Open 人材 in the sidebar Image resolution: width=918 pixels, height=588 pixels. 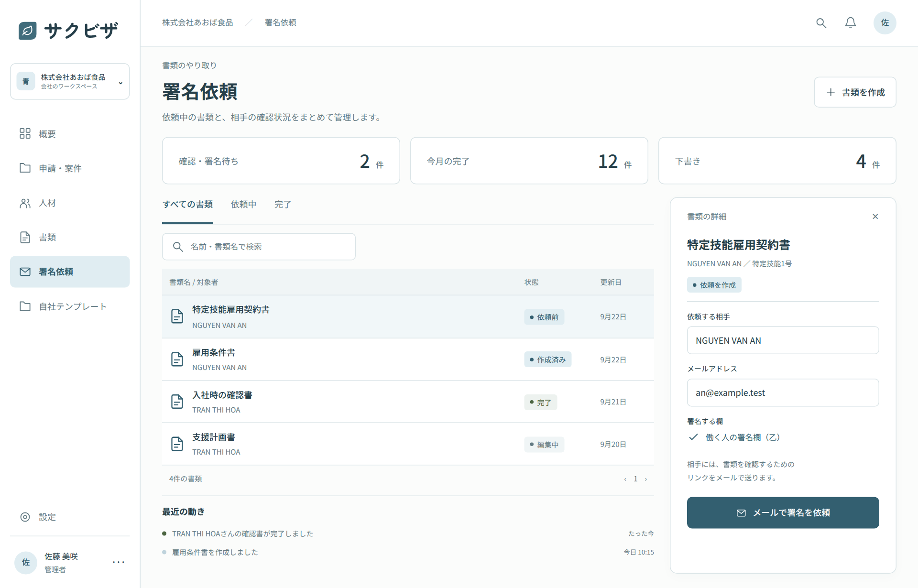[x=70, y=203]
